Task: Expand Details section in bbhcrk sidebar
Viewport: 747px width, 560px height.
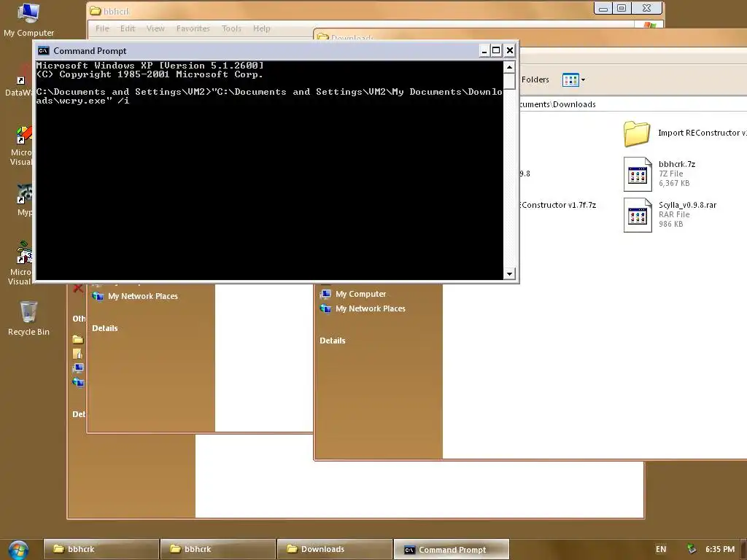Action: [x=105, y=328]
